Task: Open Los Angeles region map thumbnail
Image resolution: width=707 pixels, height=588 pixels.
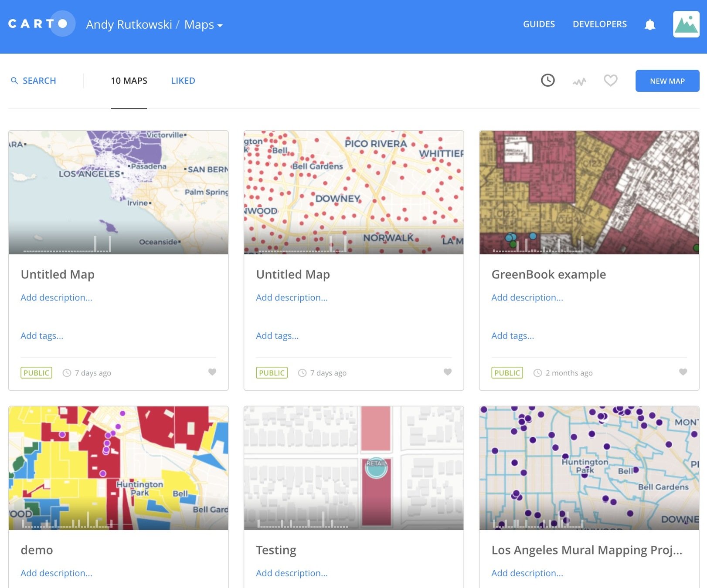Action: 118,192
